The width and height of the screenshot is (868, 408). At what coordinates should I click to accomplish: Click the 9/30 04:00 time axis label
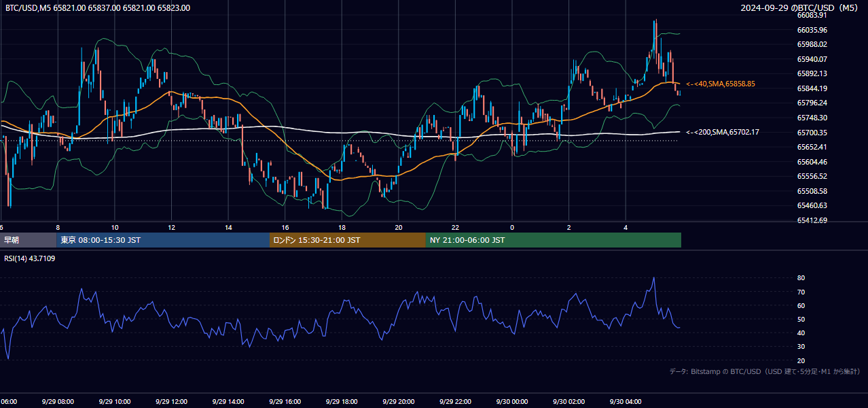point(626,402)
